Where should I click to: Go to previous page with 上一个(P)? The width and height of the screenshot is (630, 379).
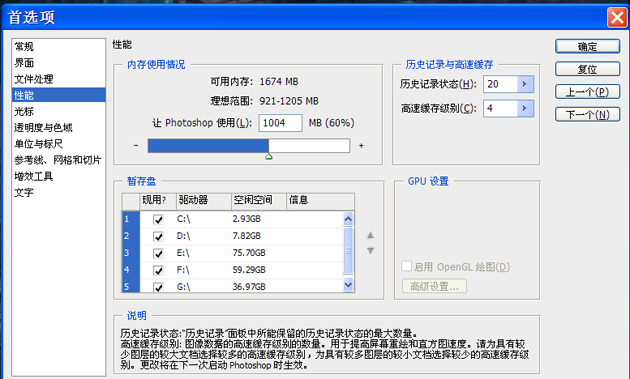587,92
